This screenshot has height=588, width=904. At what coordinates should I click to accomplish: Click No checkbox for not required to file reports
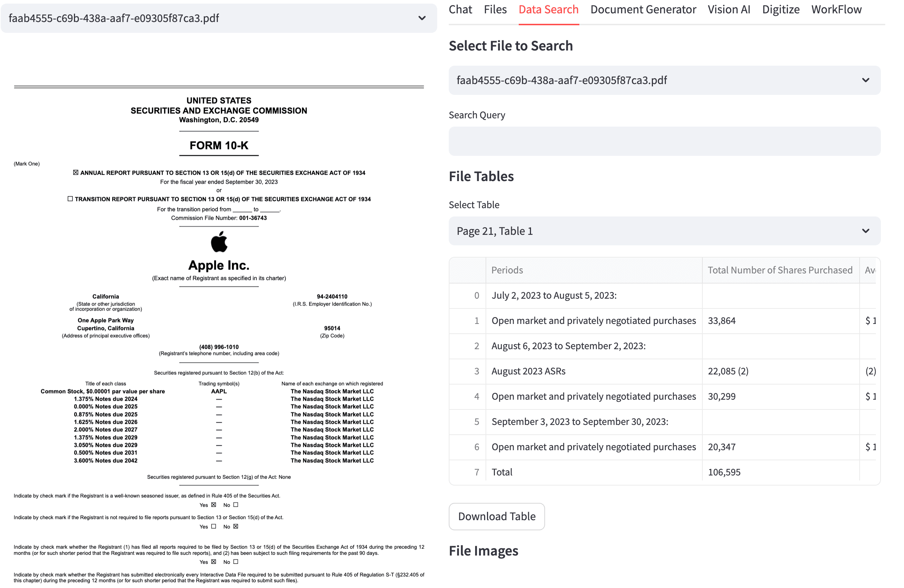pyautogui.click(x=236, y=526)
